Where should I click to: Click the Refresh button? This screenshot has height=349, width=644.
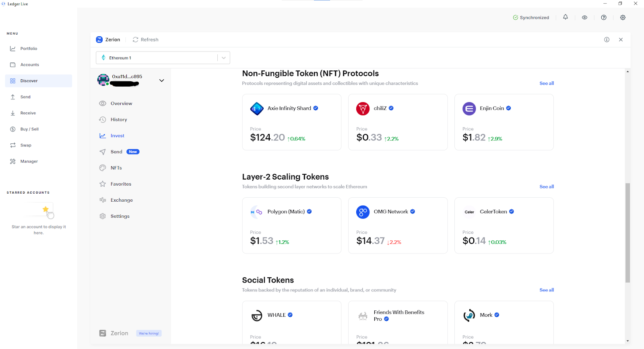[146, 39]
